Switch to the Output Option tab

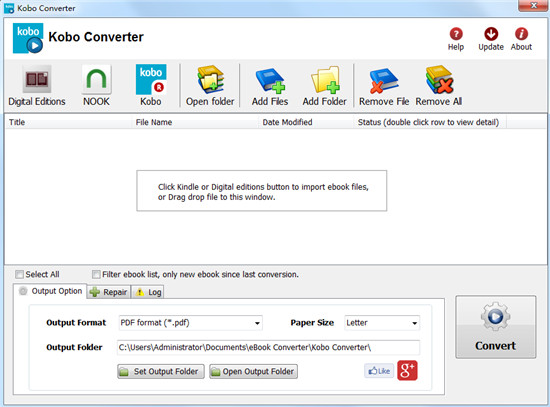pos(50,291)
